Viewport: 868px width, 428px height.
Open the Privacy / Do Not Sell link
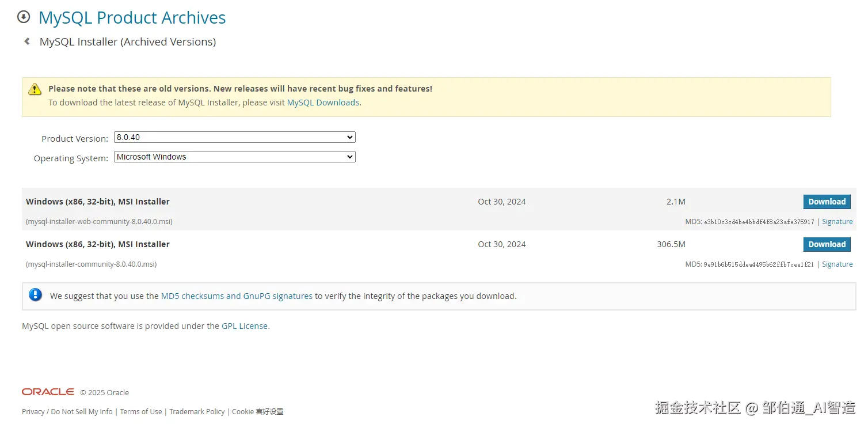point(67,412)
